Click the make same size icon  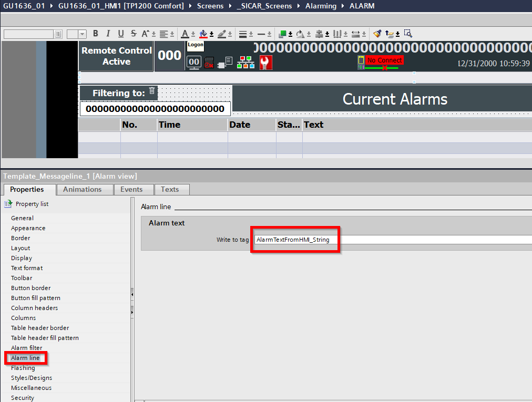pyautogui.click(x=355, y=34)
